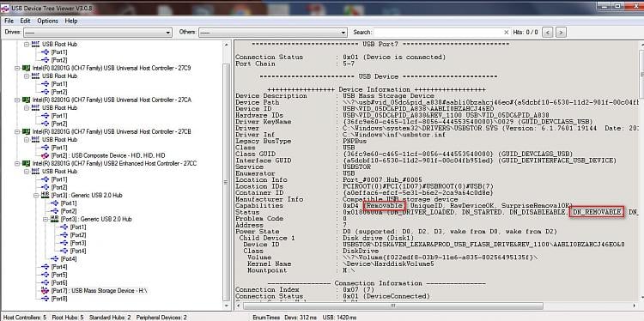Click the USB Root Hub icon under 27CB
Screen dimensions: 644x321
35,140
